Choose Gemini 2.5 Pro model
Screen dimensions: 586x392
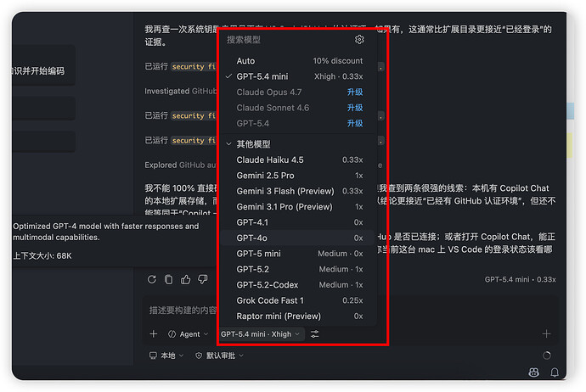(298, 176)
